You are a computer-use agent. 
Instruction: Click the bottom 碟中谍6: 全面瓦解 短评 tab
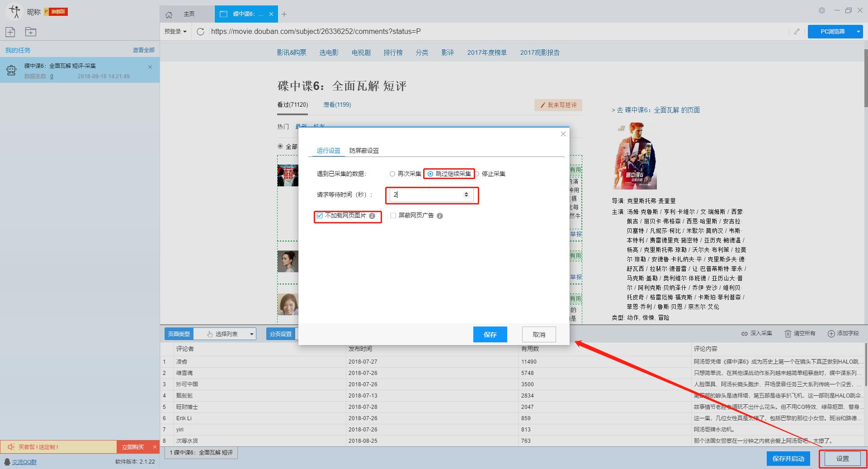pos(201,452)
